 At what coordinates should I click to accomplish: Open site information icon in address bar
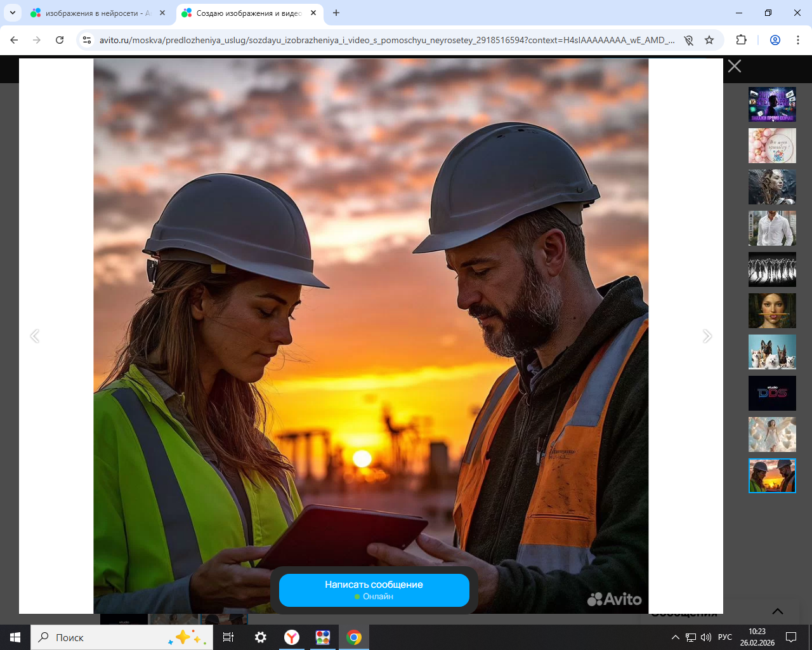point(88,40)
